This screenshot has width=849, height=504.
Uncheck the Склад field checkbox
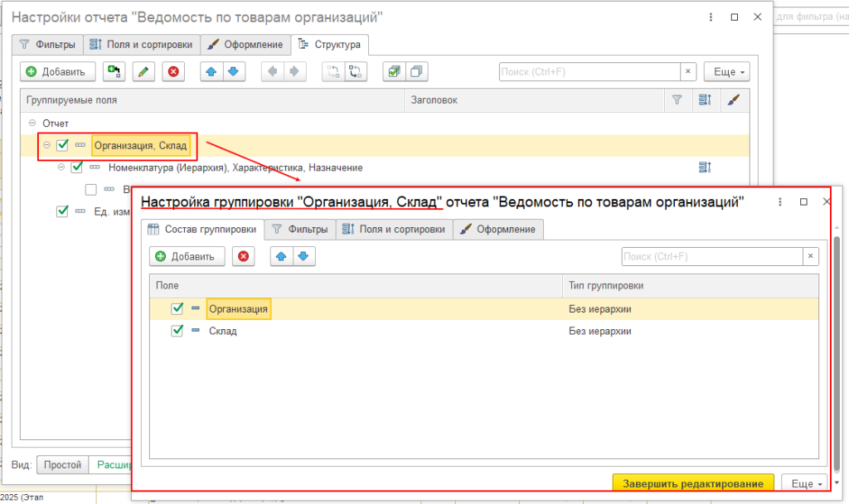pyautogui.click(x=177, y=331)
